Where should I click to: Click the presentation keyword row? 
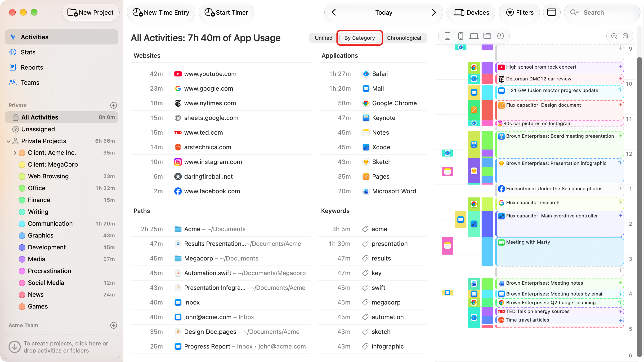(x=372, y=244)
